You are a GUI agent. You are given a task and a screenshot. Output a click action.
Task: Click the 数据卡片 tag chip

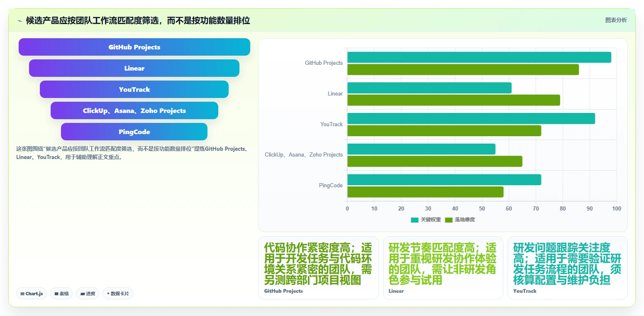pyautogui.click(x=118, y=294)
